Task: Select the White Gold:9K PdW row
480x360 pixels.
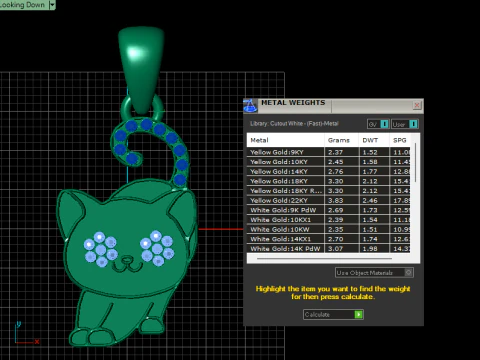Action: coord(328,210)
